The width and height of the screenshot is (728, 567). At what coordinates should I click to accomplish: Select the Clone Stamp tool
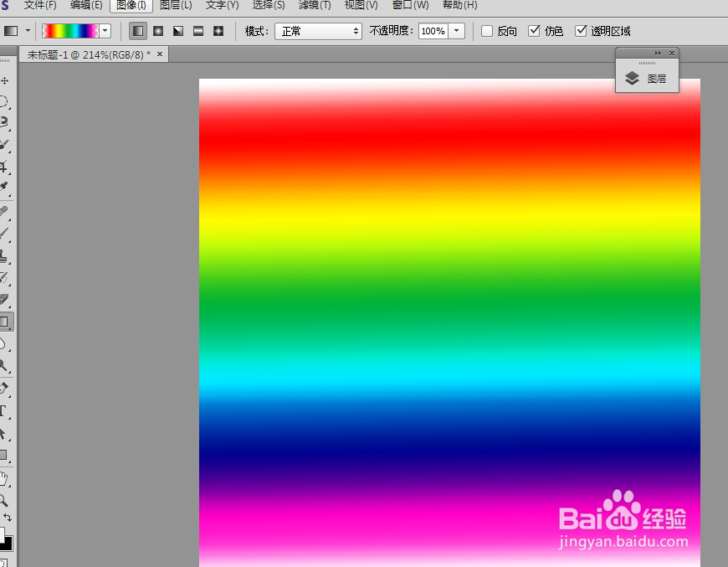click(3, 255)
